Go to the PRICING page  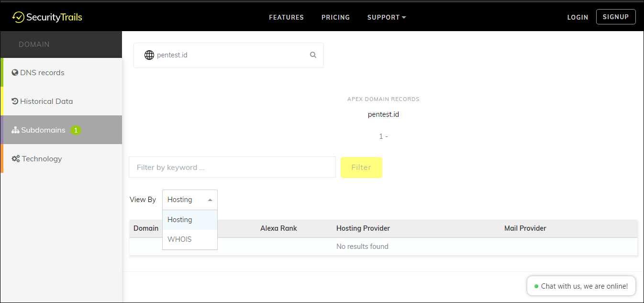(335, 17)
